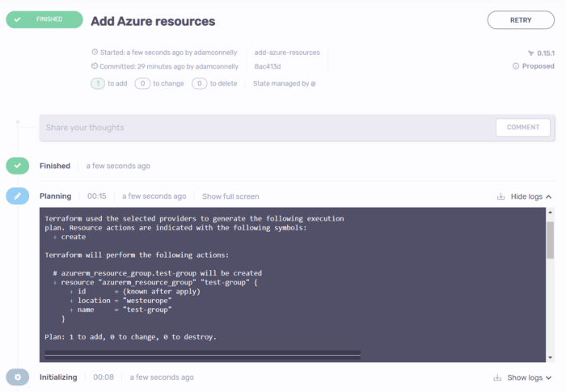Open Planning logs via Show full screen
This screenshot has height=392, width=566.
point(230,196)
